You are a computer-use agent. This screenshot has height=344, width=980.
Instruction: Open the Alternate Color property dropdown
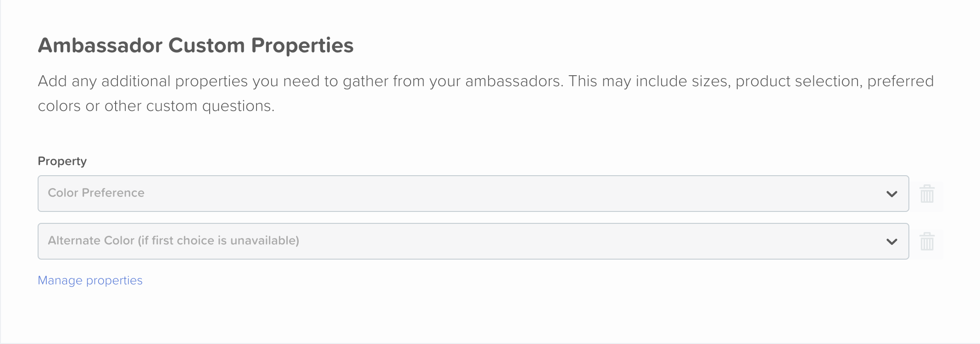pos(473,241)
